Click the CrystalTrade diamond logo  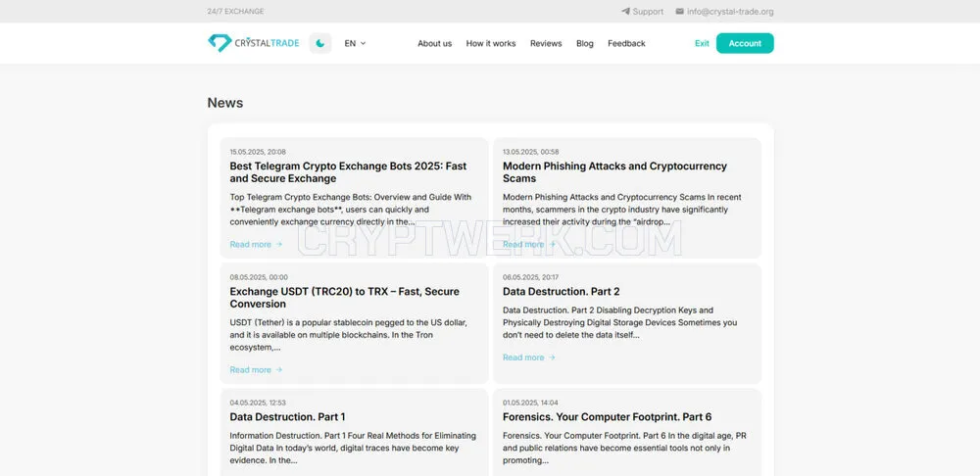tap(220, 43)
